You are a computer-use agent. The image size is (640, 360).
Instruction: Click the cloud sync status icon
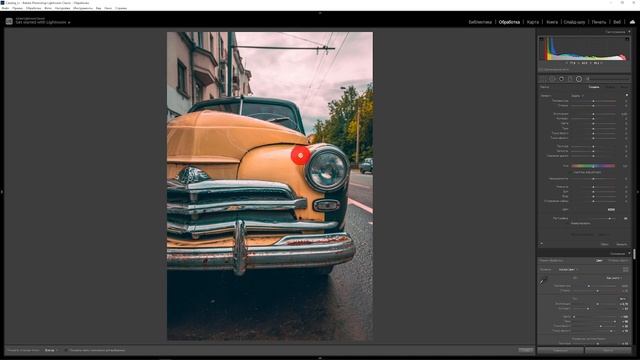click(x=632, y=22)
